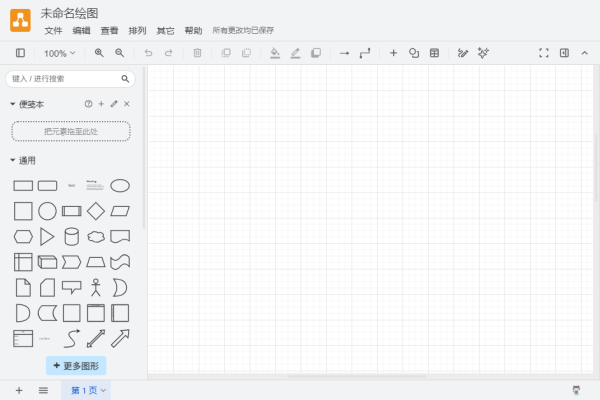Select the circle shape
This screenshot has height=400, width=600.
47,211
